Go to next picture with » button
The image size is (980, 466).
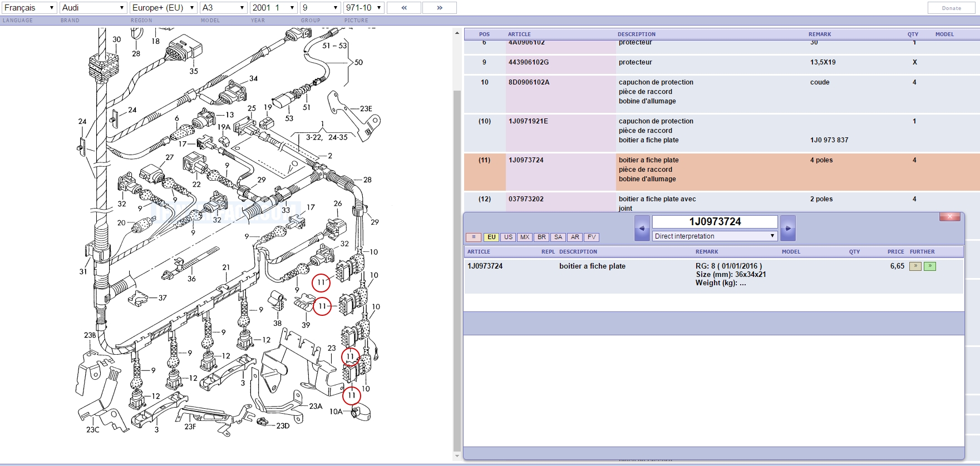click(439, 8)
